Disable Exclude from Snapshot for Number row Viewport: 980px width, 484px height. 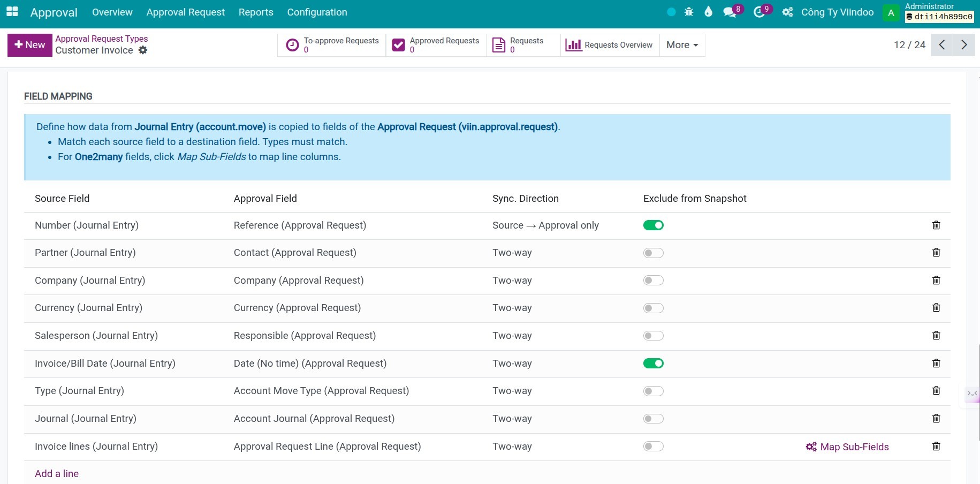point(653,225)
